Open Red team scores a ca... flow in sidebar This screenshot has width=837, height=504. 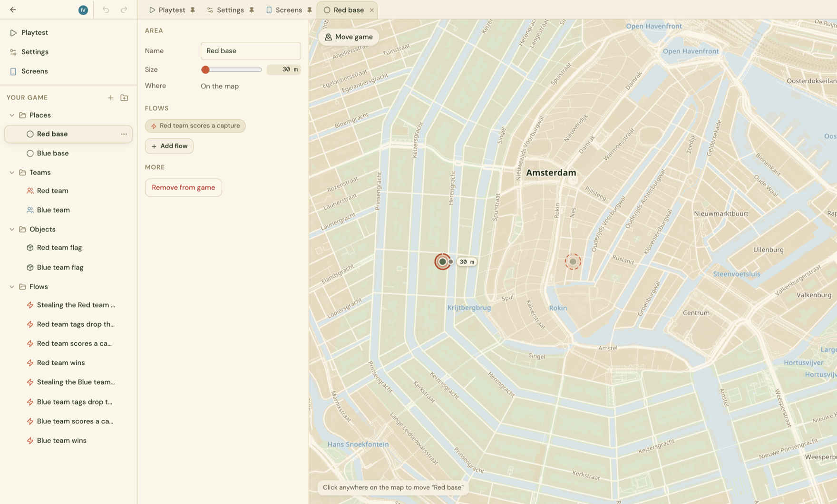pos(68,344)
